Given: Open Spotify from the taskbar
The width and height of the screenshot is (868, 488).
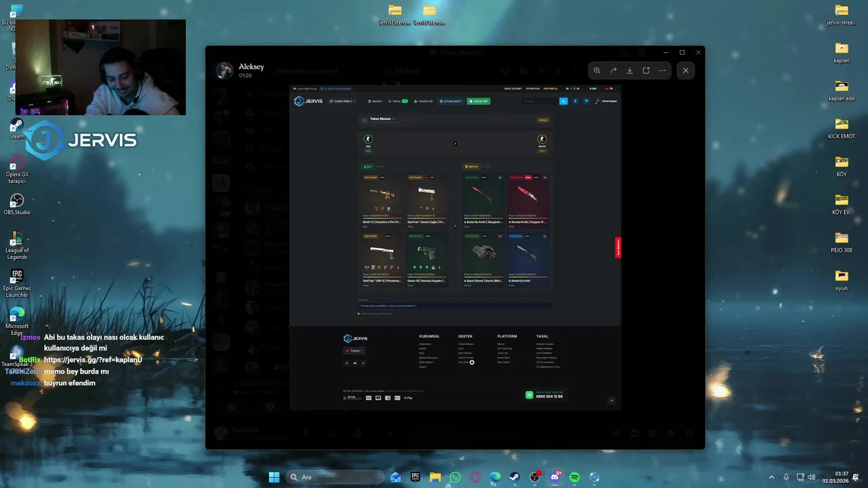Looking at the screenshot, I should click(574, 477).
